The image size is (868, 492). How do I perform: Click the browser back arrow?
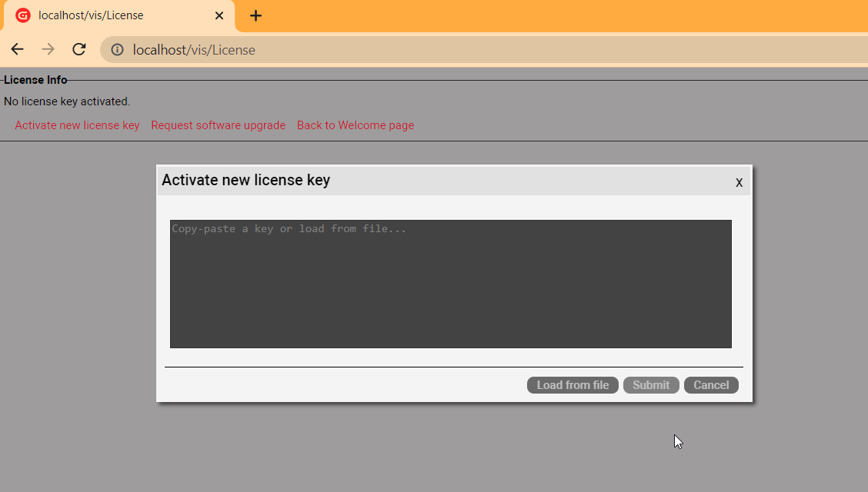point(17,49)
